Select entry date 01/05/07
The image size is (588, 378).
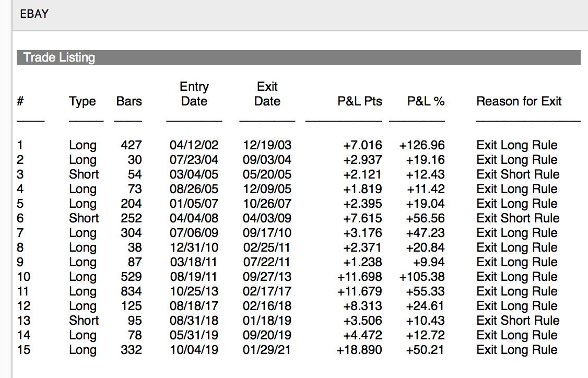pos(194,204)
